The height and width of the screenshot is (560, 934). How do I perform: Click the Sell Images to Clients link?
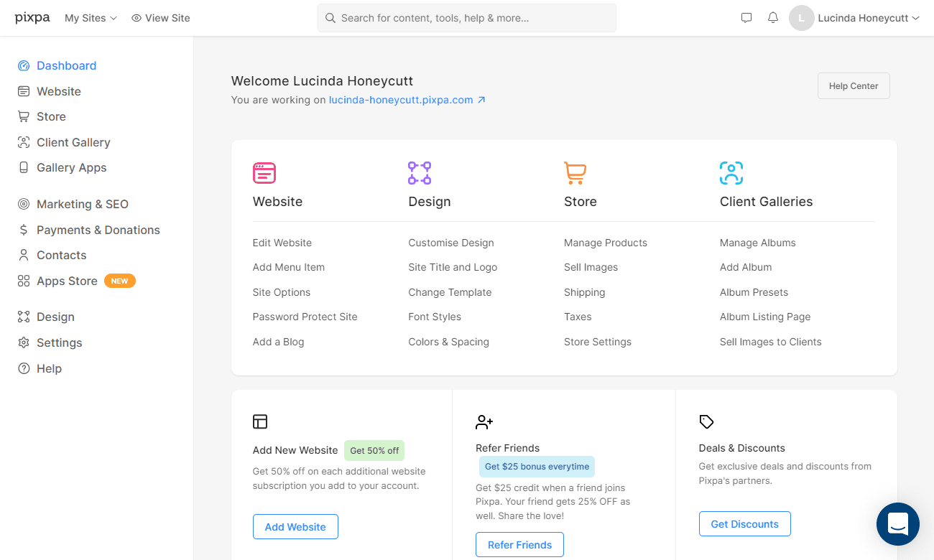[x=771, y=342]
